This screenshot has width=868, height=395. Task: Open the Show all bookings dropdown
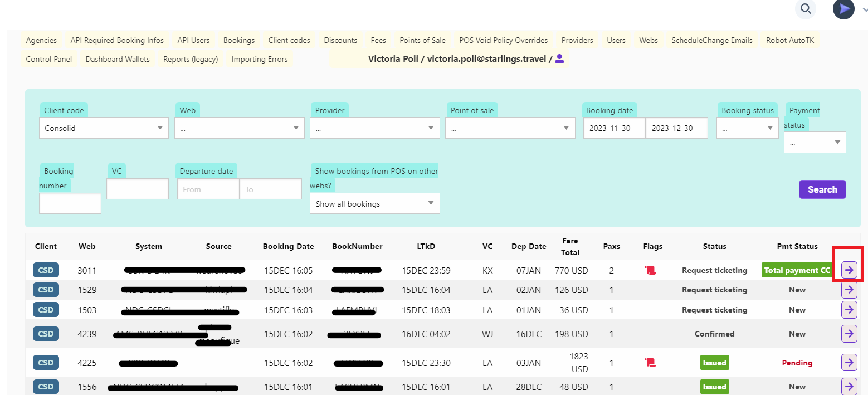[x=375, y=204]
